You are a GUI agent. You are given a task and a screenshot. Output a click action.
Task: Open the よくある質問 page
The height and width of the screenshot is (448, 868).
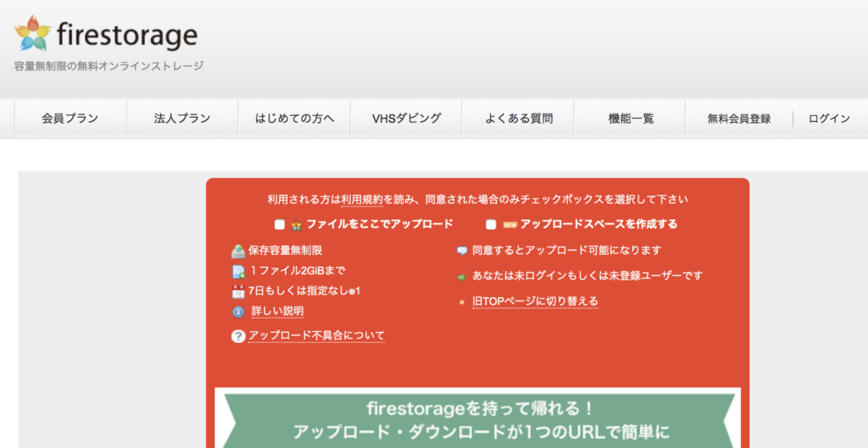coord(519,119)
